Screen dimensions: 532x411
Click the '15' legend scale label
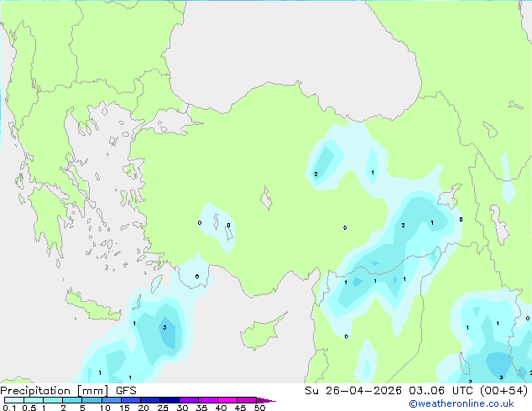[124, 408]
